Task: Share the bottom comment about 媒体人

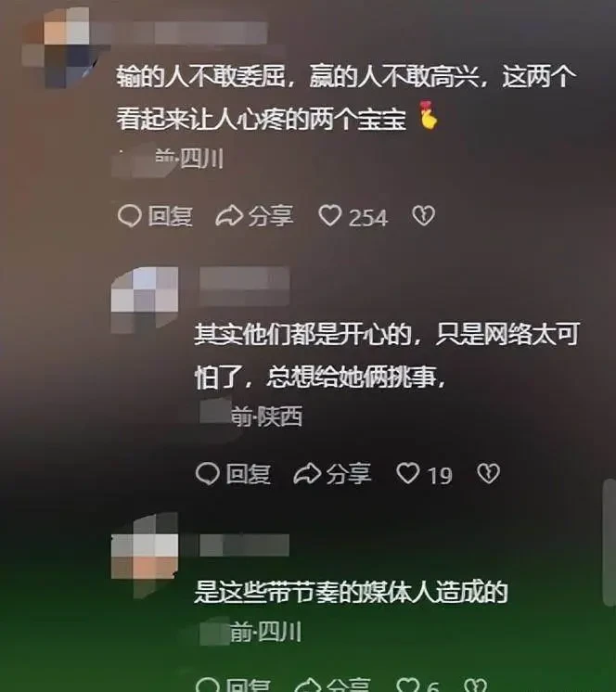Action: coord(332,685)
